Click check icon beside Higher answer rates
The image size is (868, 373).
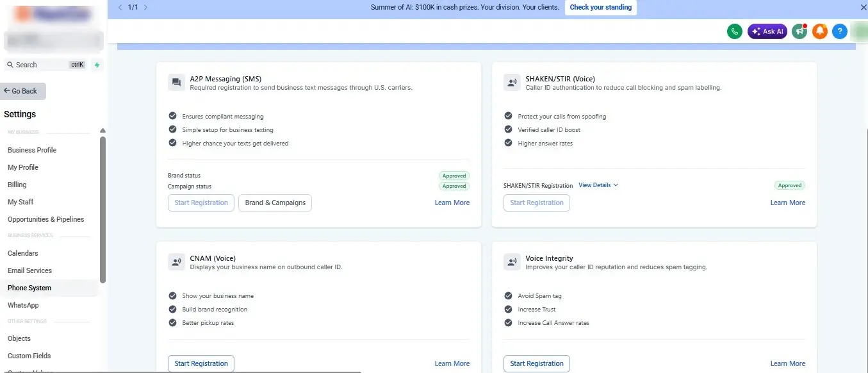508,143
